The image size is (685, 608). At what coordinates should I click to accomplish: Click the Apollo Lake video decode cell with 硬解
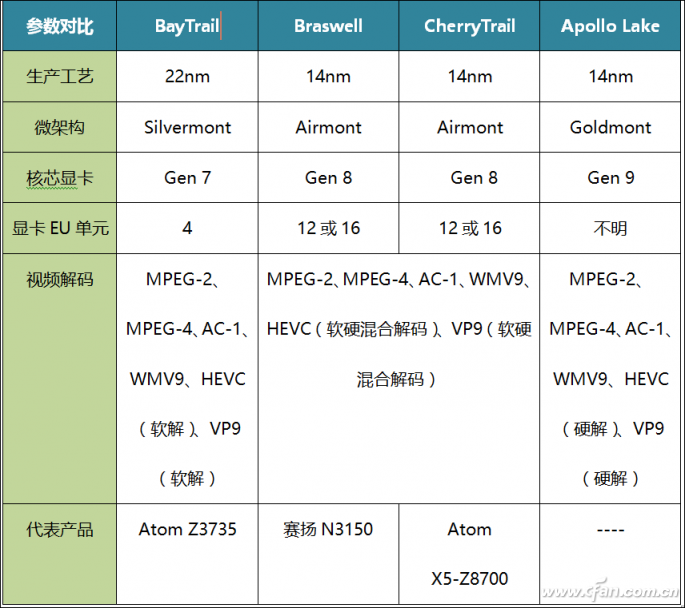(610, 378)
